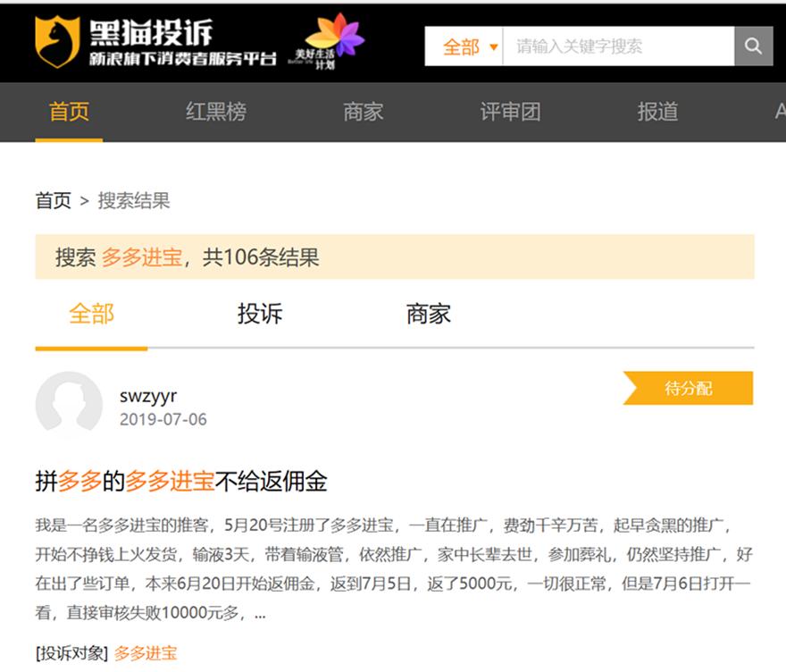Switch to the 投诉 tab
The width and height of the screenshot is (786, 672).
click(x=259, y=314)
